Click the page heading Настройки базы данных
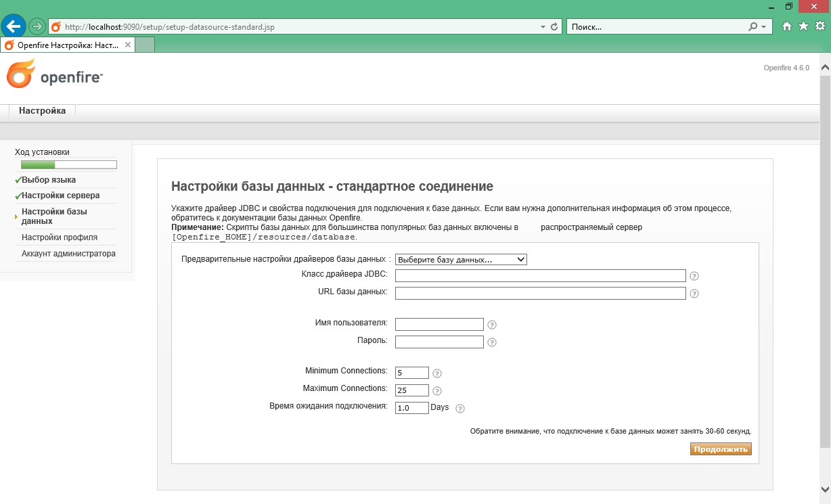Screen dimensions: 831x504 pyautogui.click(x=332, y=187)
